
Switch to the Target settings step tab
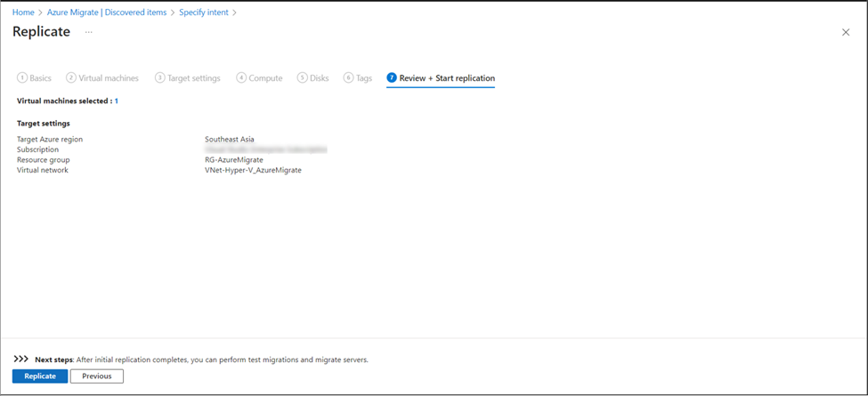pos(188,78)
